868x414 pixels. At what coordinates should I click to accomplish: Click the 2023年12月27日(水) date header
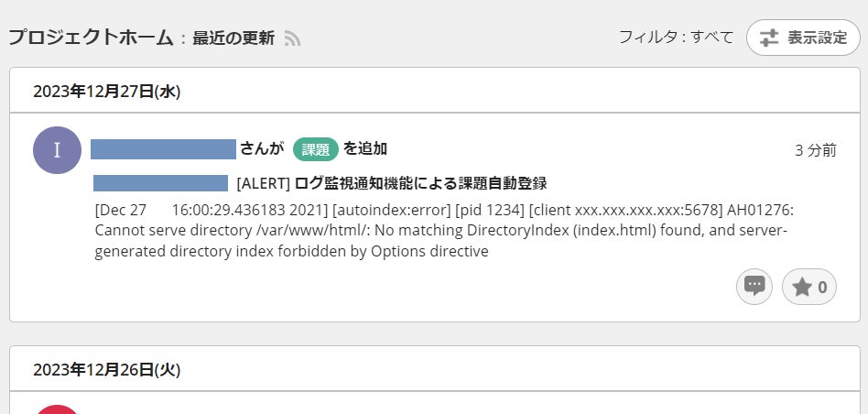pyautogui.click(x=106, y=91)
